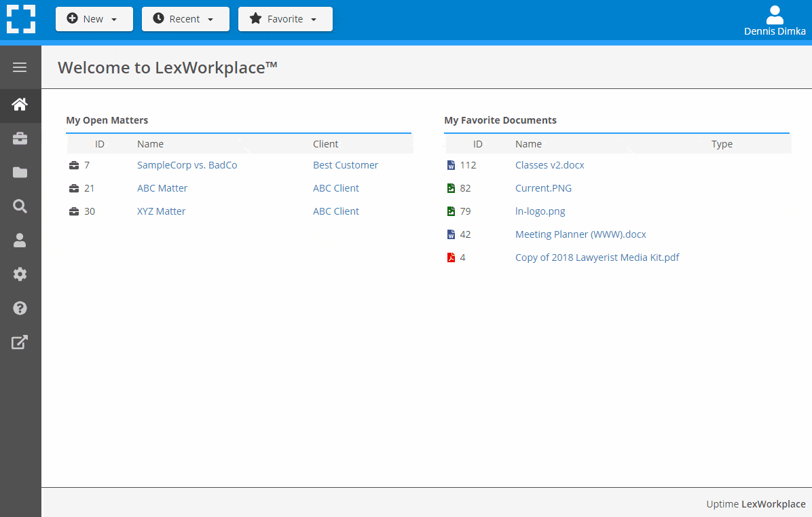Click the external link icon at sidebar bottom

point(20,342)
